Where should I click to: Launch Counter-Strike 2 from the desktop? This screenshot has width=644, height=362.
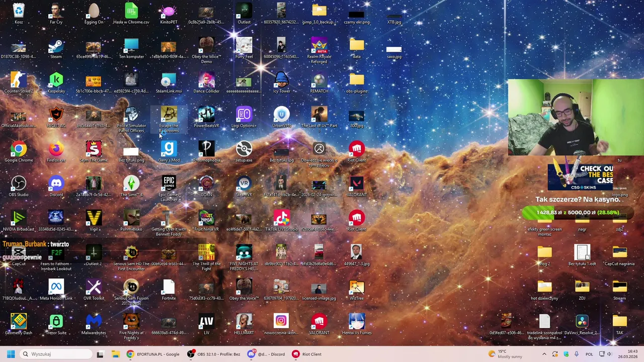click(x=19, y=83)
